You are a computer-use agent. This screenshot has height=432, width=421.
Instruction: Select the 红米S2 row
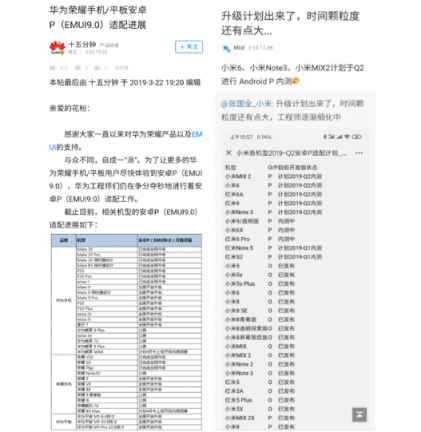[x=274, y=257]
